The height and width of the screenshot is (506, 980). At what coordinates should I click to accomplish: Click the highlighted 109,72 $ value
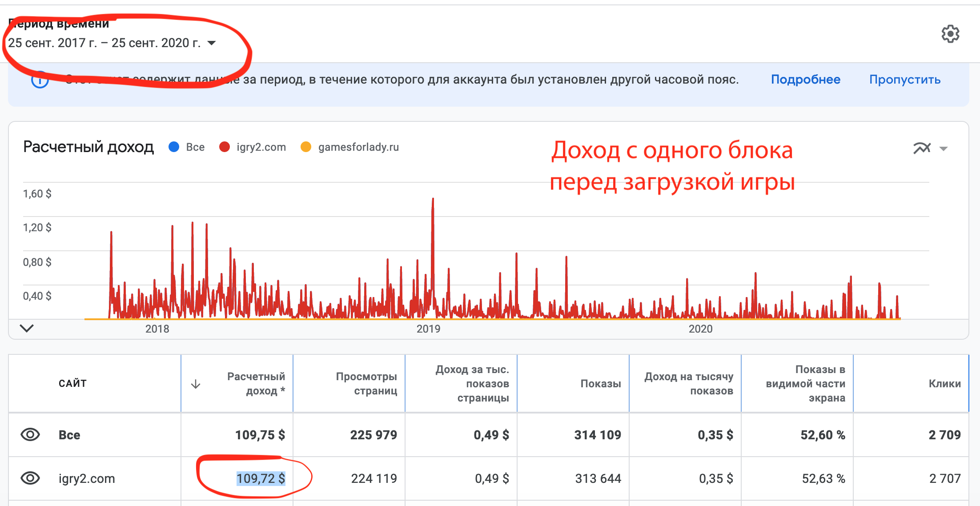(261, 478)
